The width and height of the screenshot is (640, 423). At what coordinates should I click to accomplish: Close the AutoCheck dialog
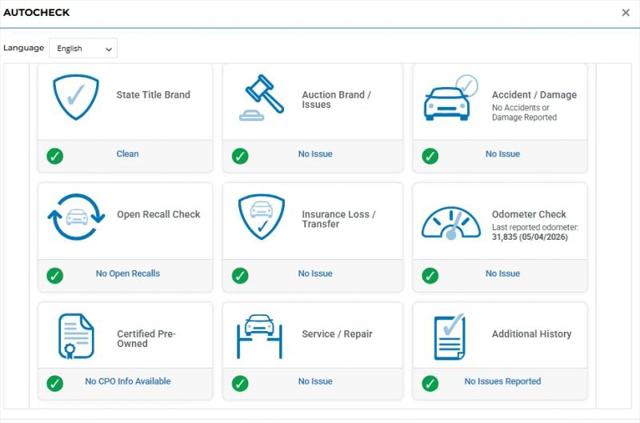pos(625,13)
